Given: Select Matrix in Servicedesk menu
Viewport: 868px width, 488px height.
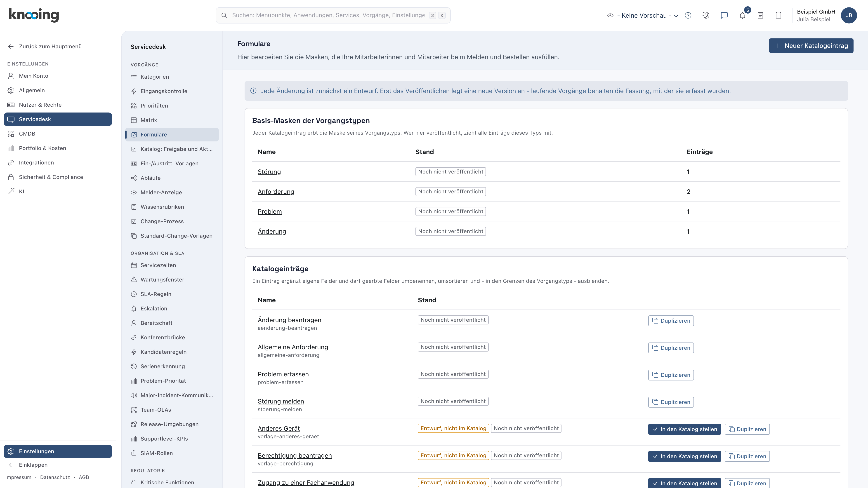Looking at the screenshot, I should tap(172, 120).
